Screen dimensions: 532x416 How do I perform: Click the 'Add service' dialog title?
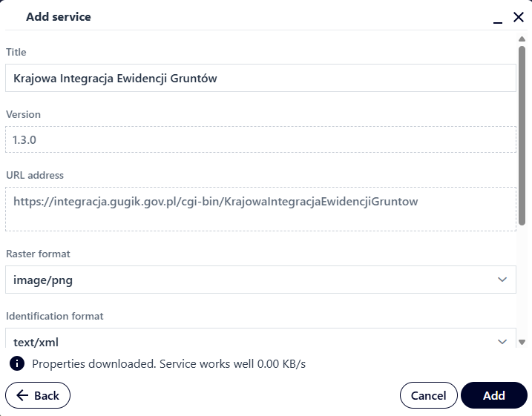point(59,16)
